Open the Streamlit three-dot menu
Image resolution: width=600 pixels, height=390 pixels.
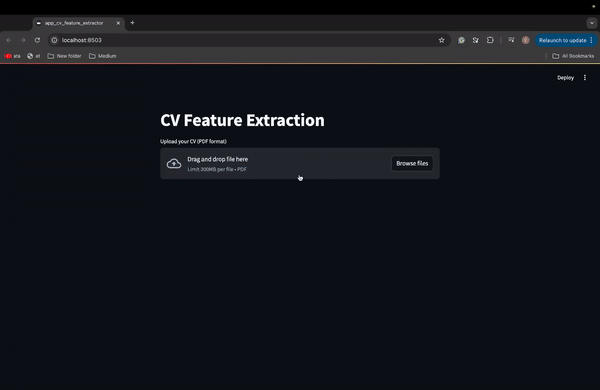point(585,78)
